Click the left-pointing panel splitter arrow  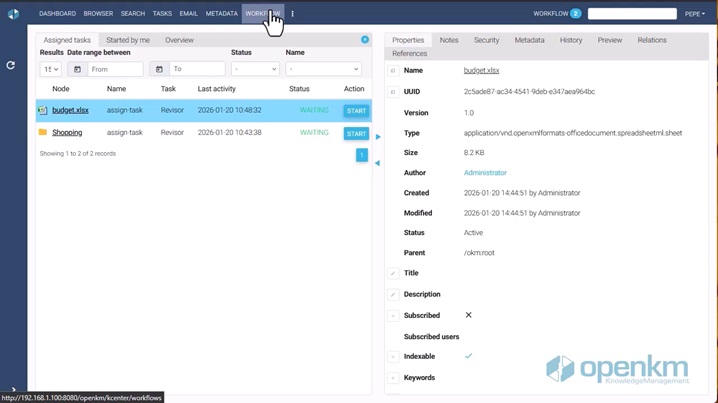[377, 163]
